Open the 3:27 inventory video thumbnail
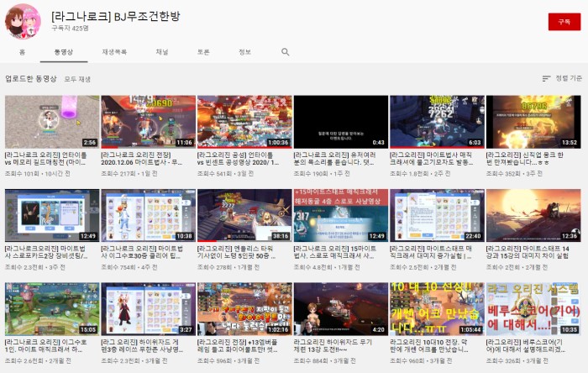Viewport: 588px width, 373px height. click(x=149, y=309)
